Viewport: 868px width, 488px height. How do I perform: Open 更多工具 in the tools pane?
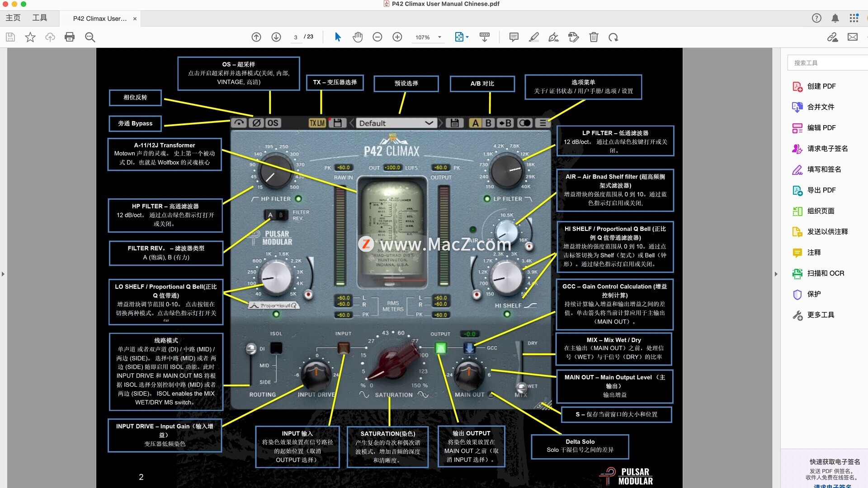[x=813, y=315]
